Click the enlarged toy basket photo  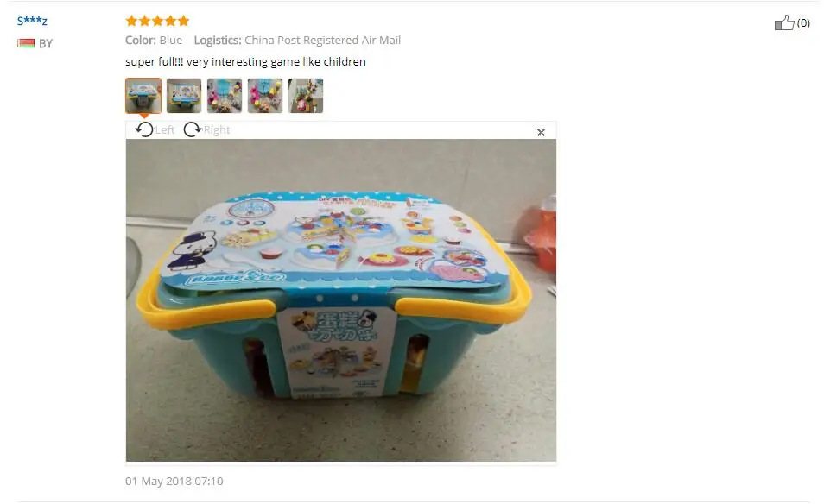[x=341, y=300]
